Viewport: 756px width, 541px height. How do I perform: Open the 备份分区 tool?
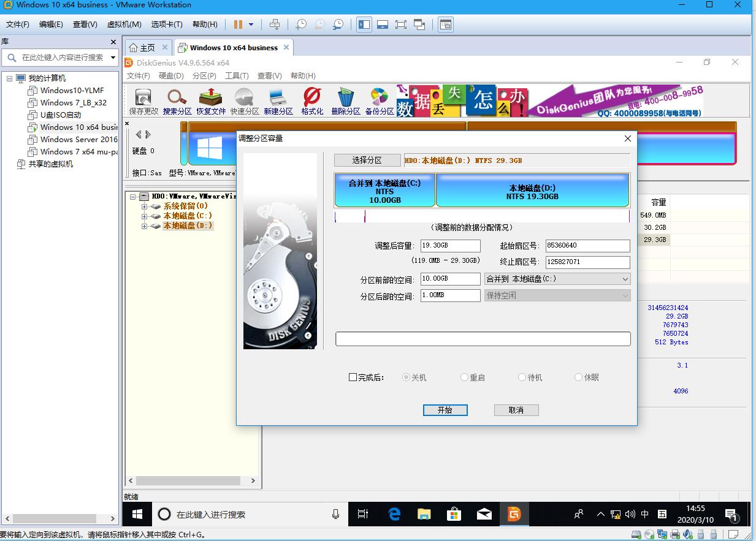379,101
